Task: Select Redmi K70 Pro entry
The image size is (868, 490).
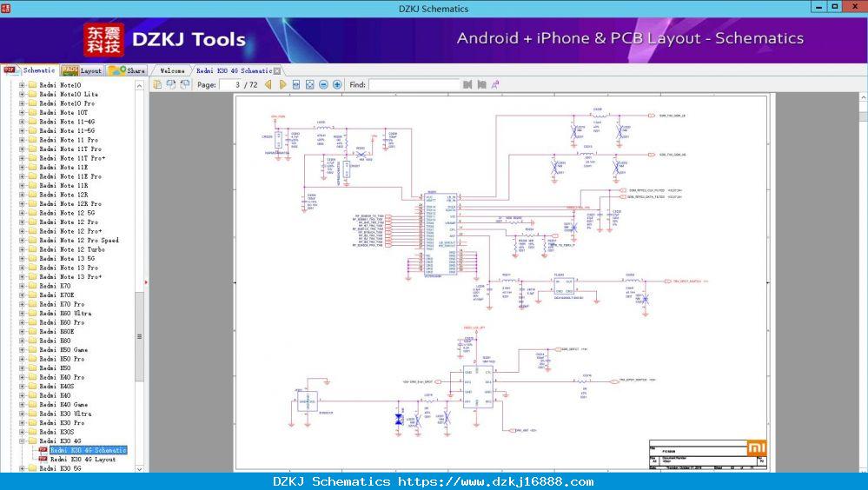Action: 62,304
